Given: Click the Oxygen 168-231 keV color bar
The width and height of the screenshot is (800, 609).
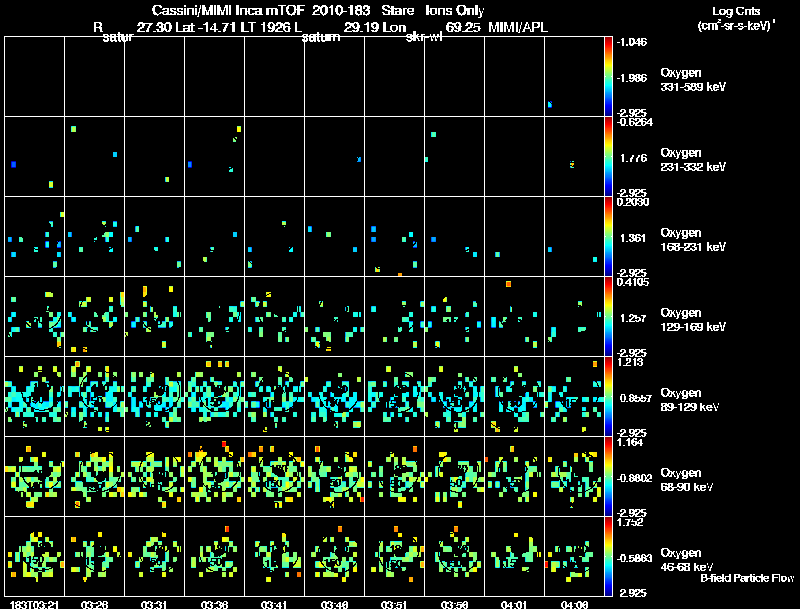Looking at the screenshot, I should [x=609, y=236].
